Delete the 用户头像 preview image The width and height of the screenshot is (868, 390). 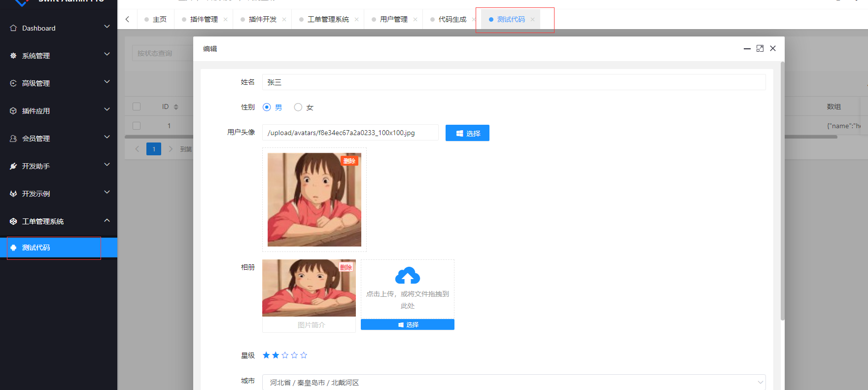pos(349,161)
